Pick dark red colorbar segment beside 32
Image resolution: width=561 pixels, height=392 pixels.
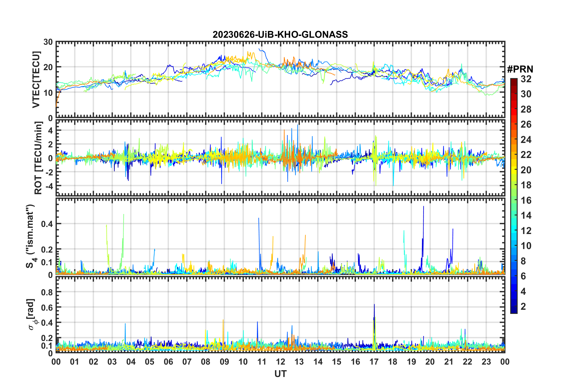coord(514,80)
